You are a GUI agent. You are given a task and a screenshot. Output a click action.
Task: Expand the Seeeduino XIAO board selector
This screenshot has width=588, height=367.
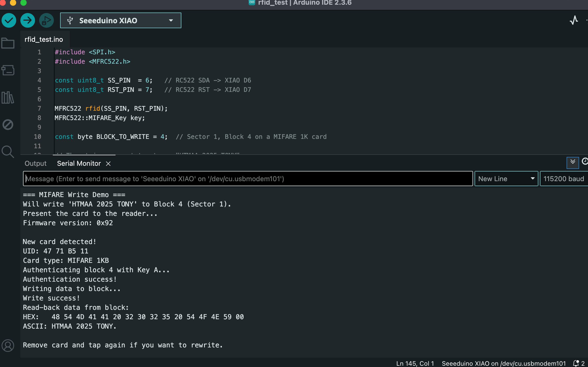click(121, 20)
